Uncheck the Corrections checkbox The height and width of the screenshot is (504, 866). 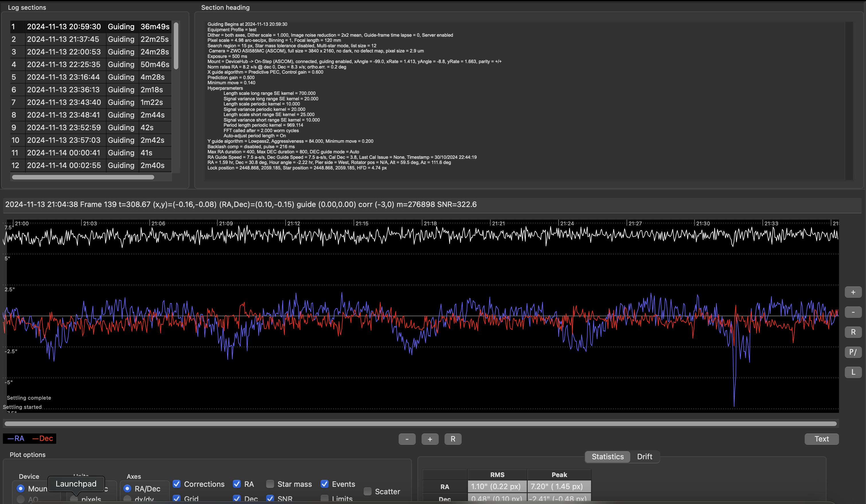[x=177, y=484]
